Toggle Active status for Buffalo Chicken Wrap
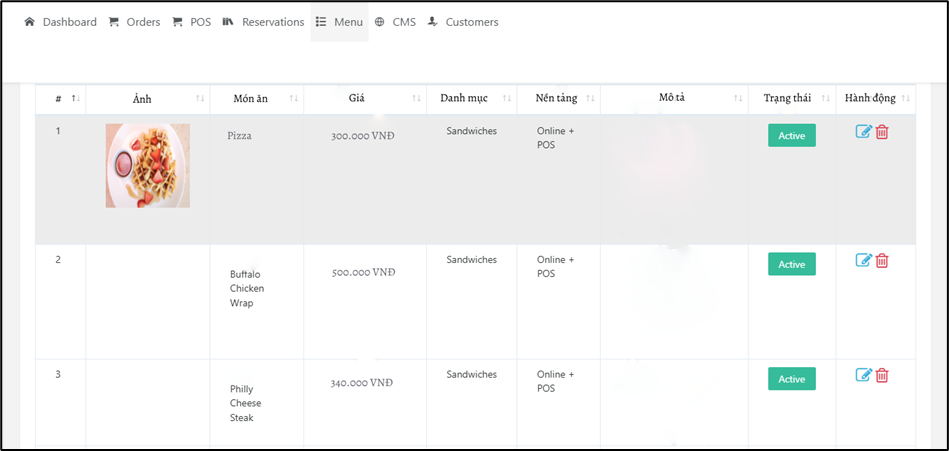 point(792,265)
